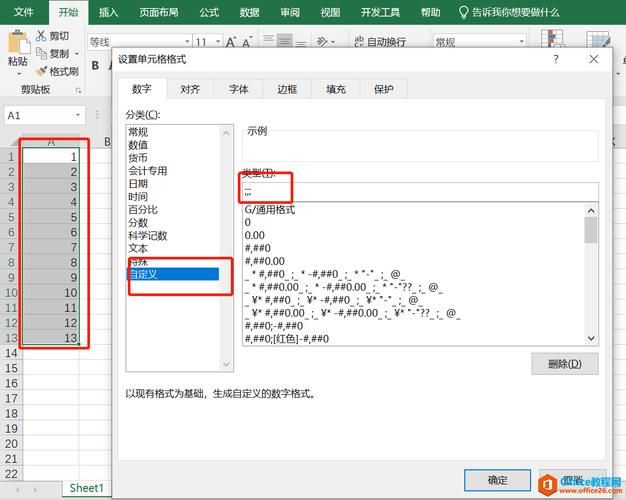Viewport: 626px width, 500px height.
Task: Open the Font (字体) dialog tab
Action: click(238, 89)
